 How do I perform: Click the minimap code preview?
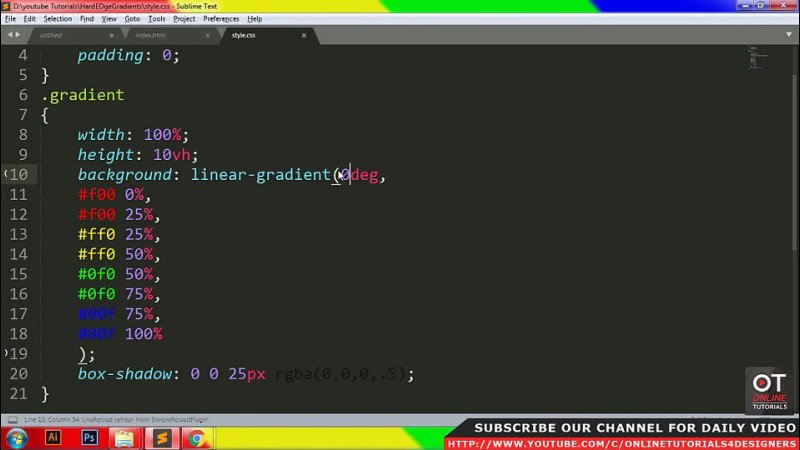[x=758, y=57]
